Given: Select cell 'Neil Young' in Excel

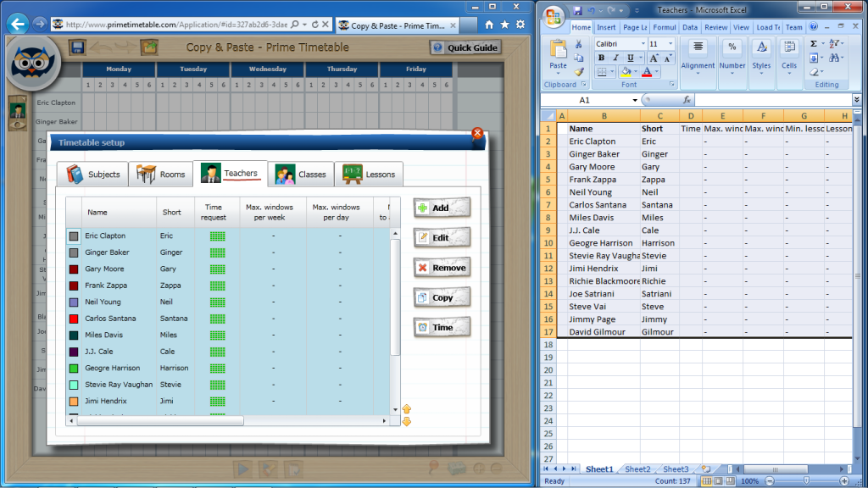Looking at the screenshot, I should pyautogui.click(x=604, y=192).
